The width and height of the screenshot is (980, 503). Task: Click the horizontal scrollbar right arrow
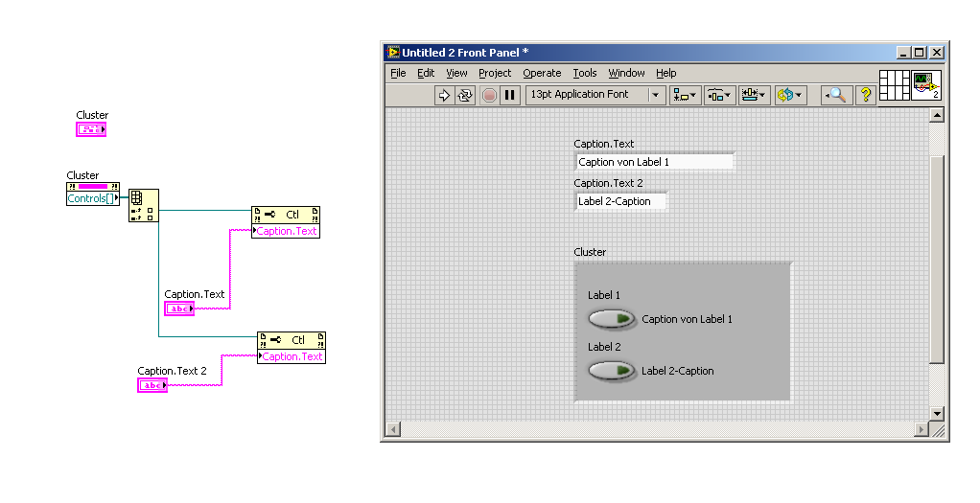pyautogui.click(x=922, y=429)
